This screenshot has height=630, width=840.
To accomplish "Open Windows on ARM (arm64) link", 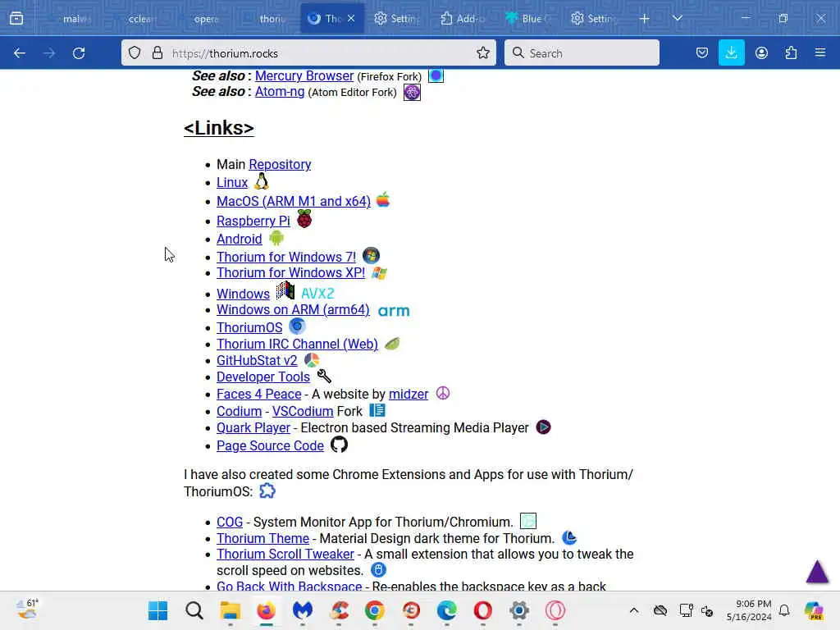I will tap(293, 309).
